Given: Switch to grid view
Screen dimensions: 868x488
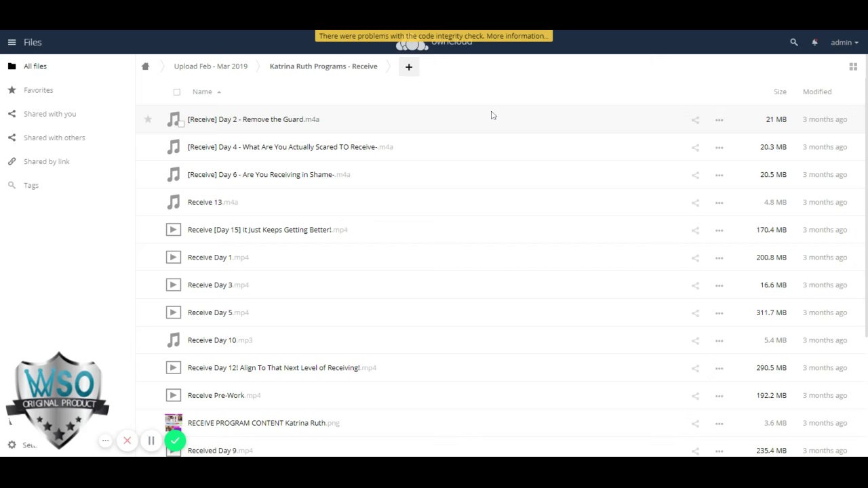Looking at the screenshot, I should point(853,66).
